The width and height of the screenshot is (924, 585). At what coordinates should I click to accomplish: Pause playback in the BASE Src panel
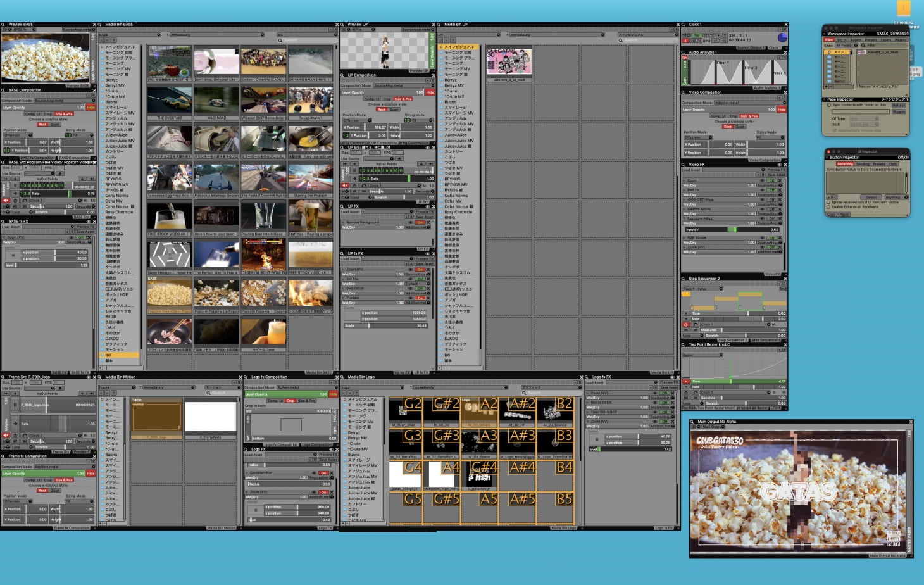(x=15, y=186)
